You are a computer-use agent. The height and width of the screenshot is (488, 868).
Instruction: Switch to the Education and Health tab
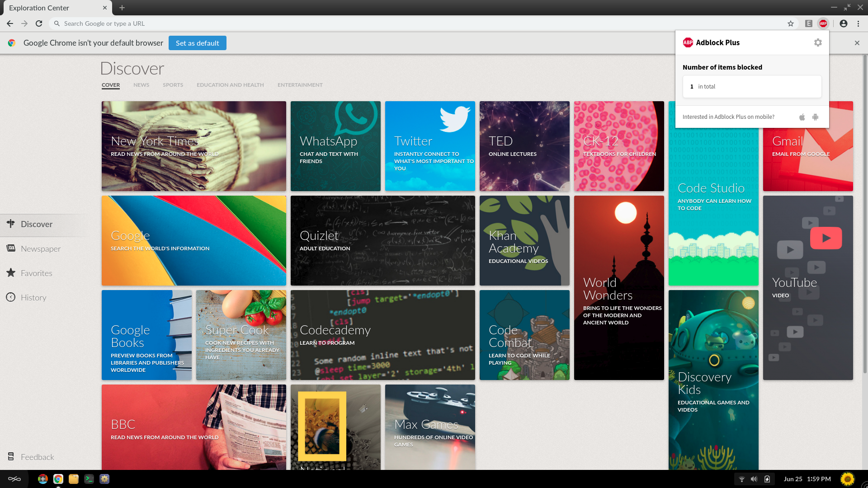230,85
